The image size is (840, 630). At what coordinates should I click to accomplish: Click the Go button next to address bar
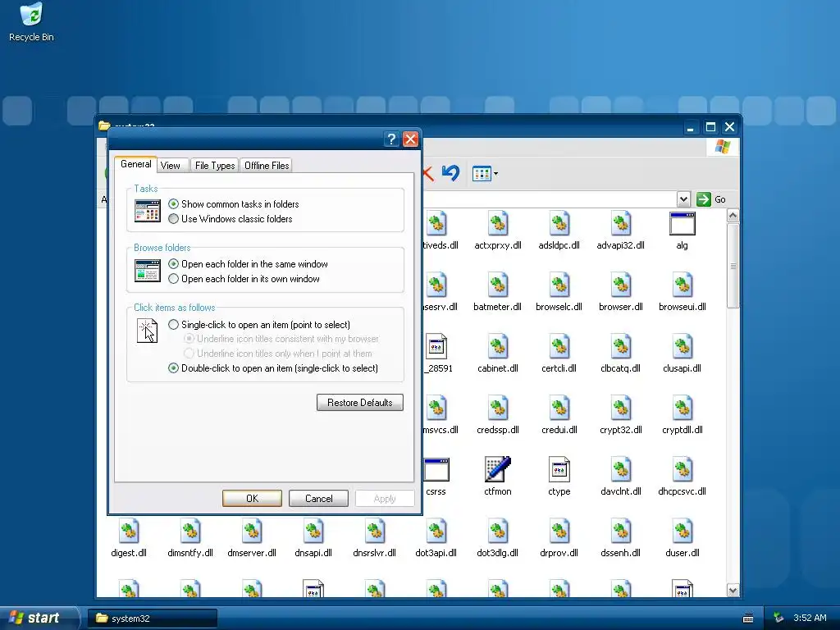coord(711,199)
